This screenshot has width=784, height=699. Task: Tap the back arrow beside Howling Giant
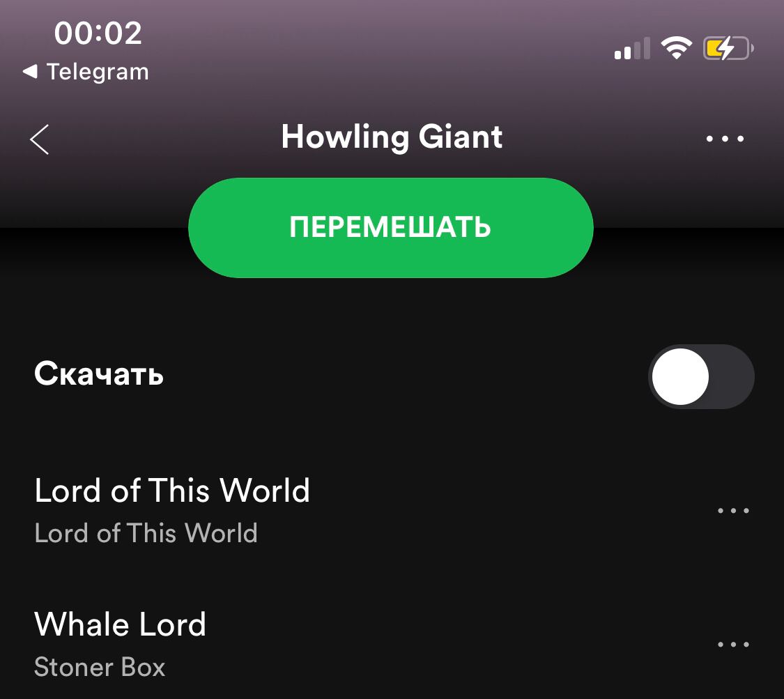(x=40, y=139)
